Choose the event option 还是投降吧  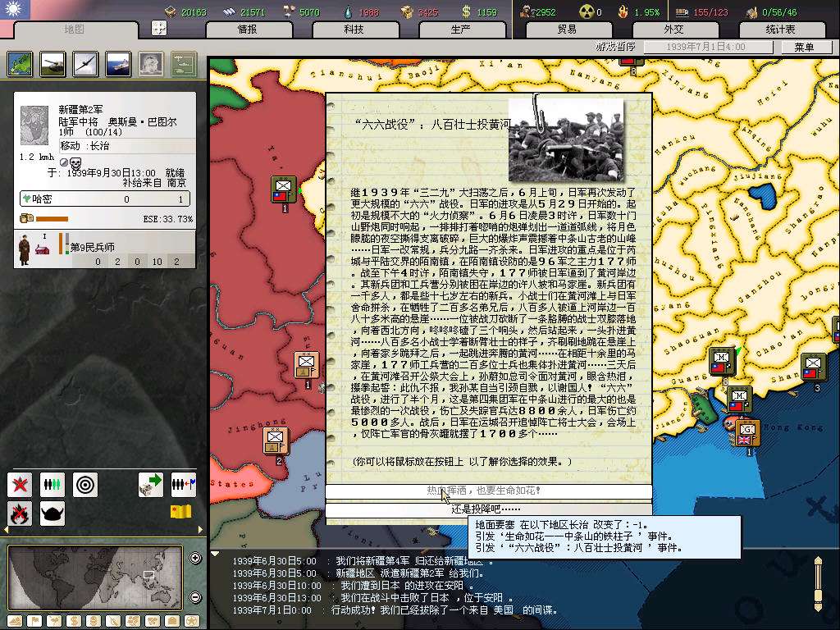[488, 509]
